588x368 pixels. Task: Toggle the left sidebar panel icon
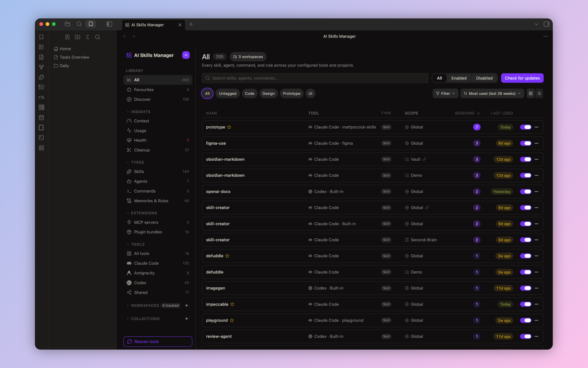coord(109,24)
